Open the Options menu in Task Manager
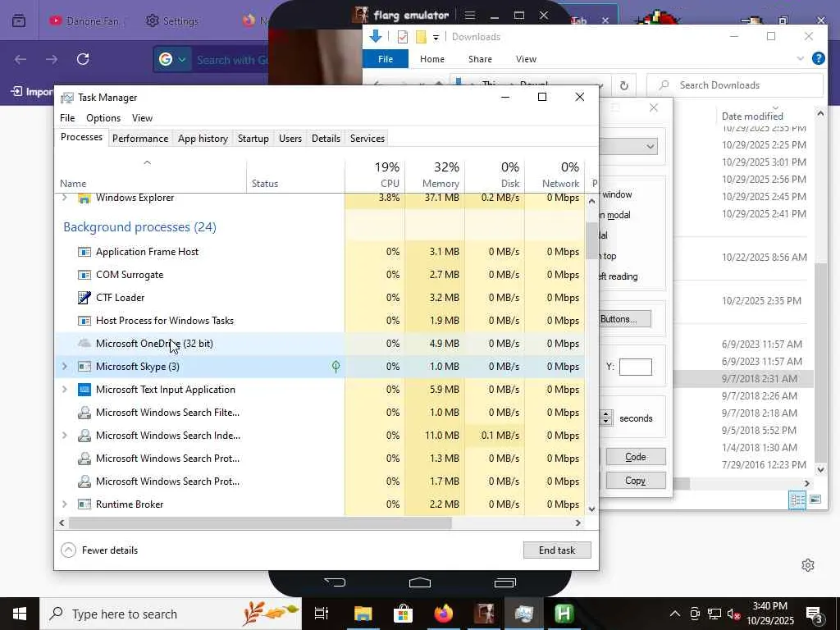The width and height of the screenshot is (840, 630). pyautogui.click(x=103, y=118)
